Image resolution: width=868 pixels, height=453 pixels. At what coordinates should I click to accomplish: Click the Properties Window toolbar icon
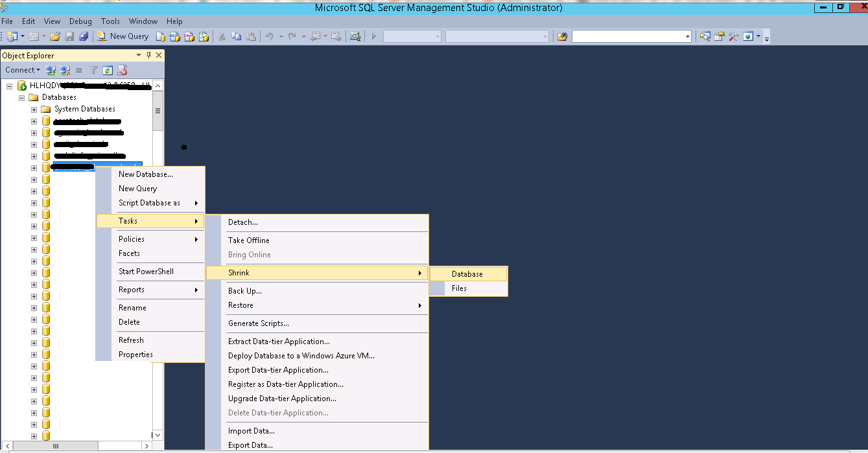pos(720,36)
